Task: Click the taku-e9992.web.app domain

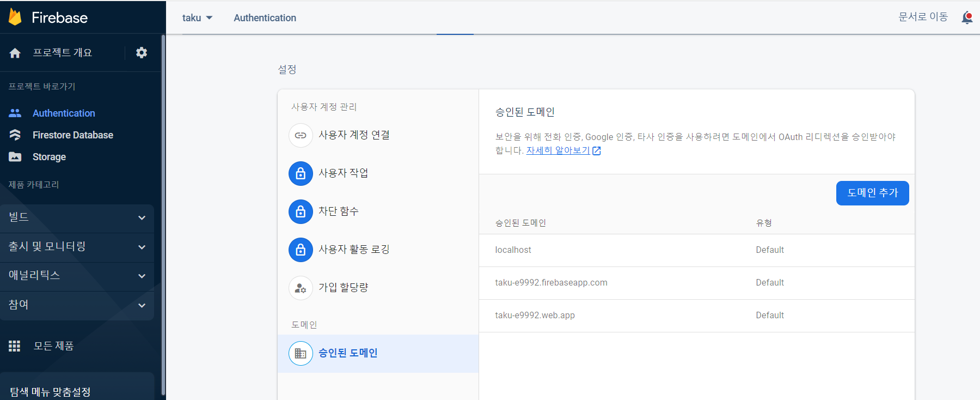Action: coord(535,316)
